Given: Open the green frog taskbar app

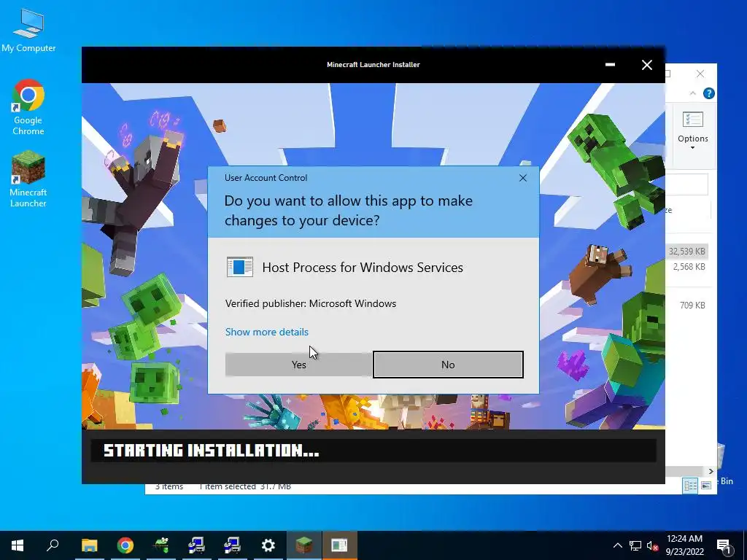Looking at the screenshot, I should (161, 545).
